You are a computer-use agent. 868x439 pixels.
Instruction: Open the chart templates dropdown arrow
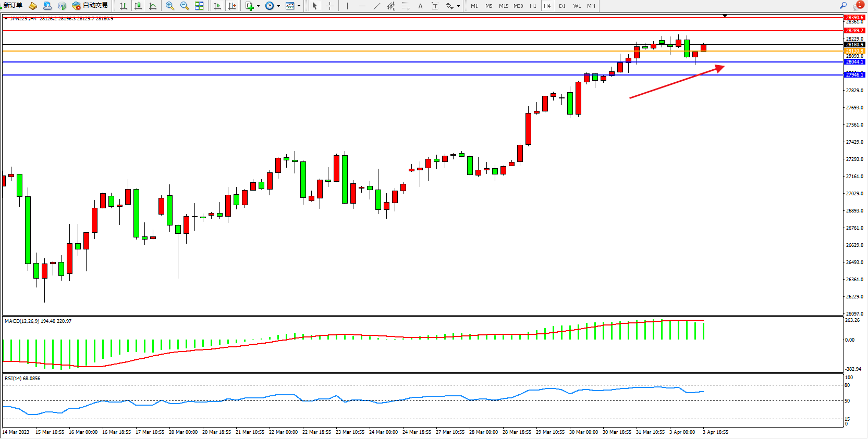(x=299, y=6)
